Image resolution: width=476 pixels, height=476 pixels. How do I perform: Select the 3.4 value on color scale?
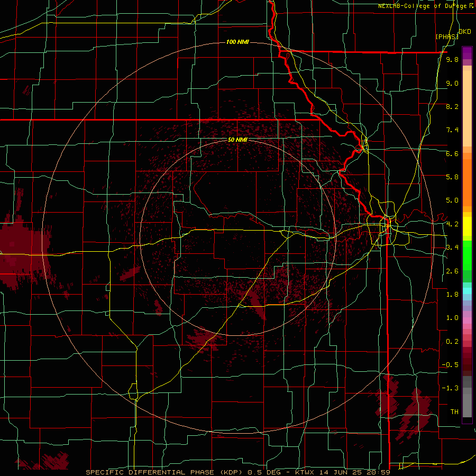(452, 248)
